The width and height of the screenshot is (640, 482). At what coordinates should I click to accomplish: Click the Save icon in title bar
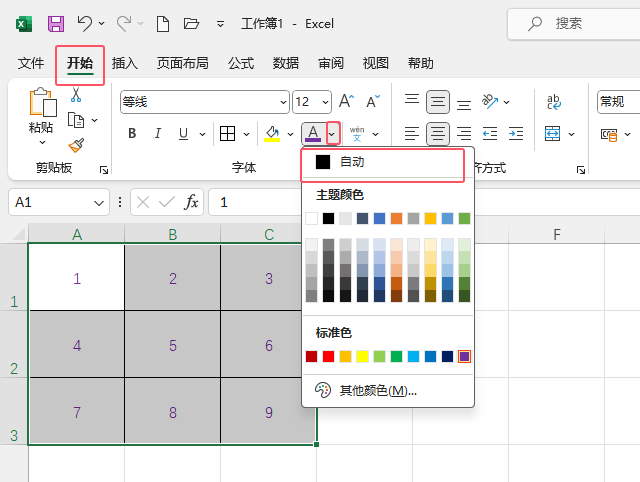pyautogui.click(x=56, y=23)
